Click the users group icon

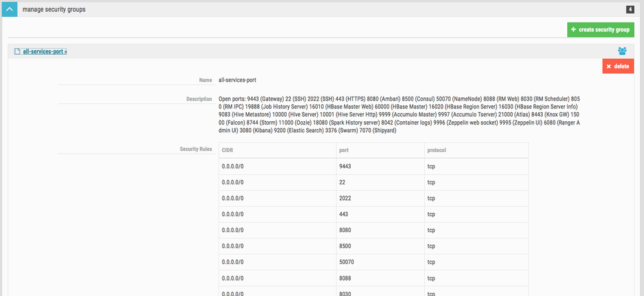coord(622,52)
